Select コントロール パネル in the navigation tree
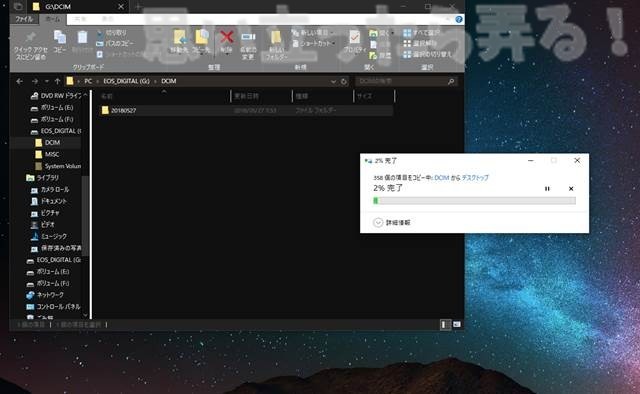640x394 pixels. tap(53, 307)
